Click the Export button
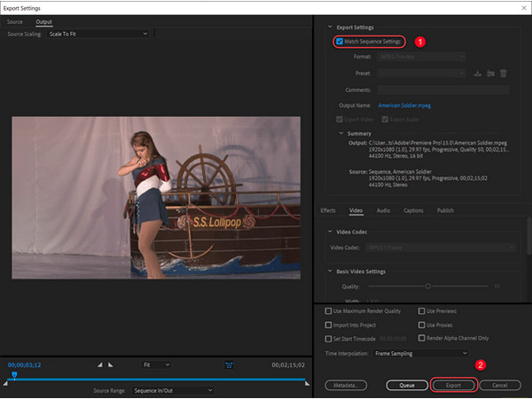Viewport: 532px width, 399px height. pos(453,385)
